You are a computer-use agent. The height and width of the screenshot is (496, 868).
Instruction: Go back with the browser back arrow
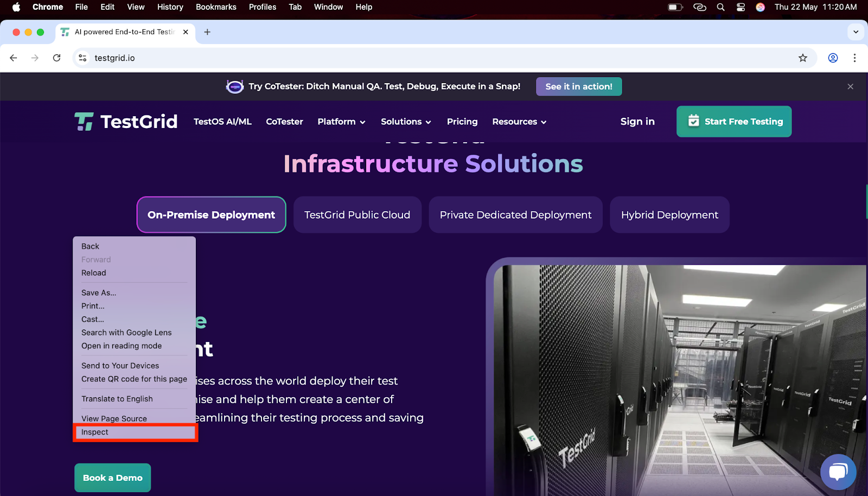click(14, 58)
